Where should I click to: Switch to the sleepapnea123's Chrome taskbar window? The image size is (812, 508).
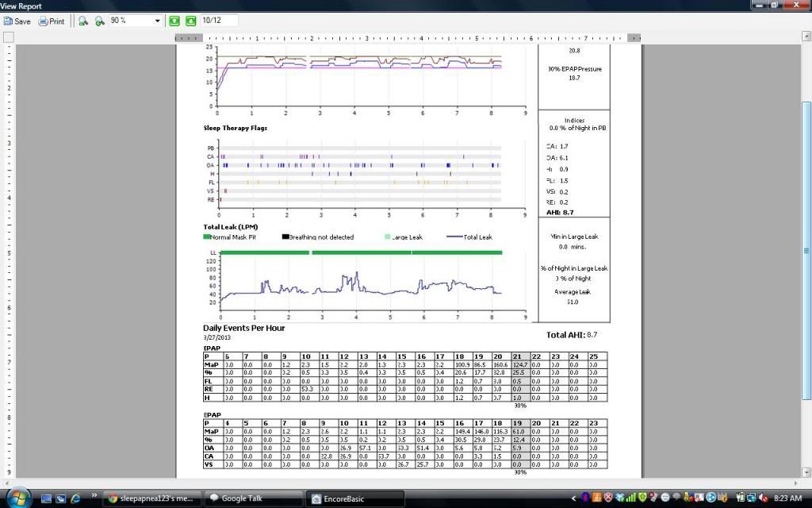[151, 498]
